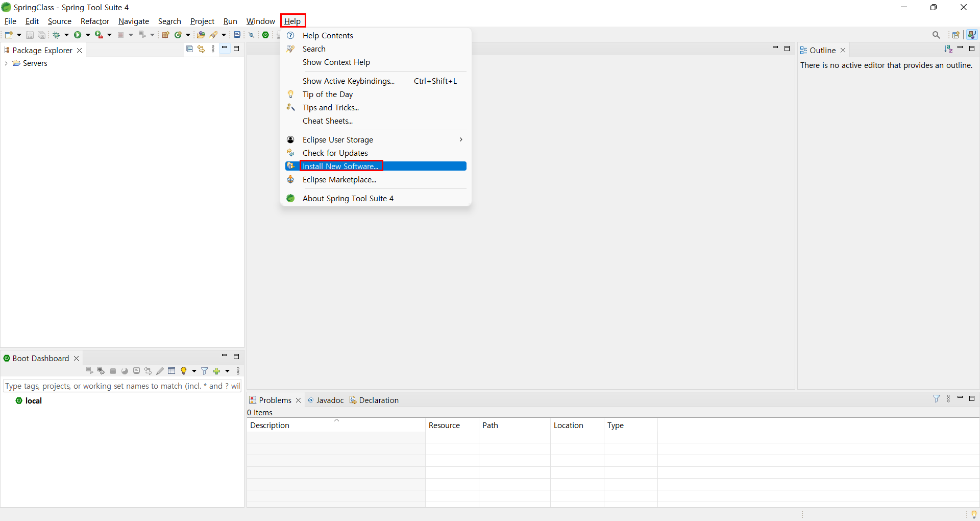Image resolution: width=980 pixels, height=521 pixels.
Task: Open dropdown arrow next to New icon
Action: (19, 35)
